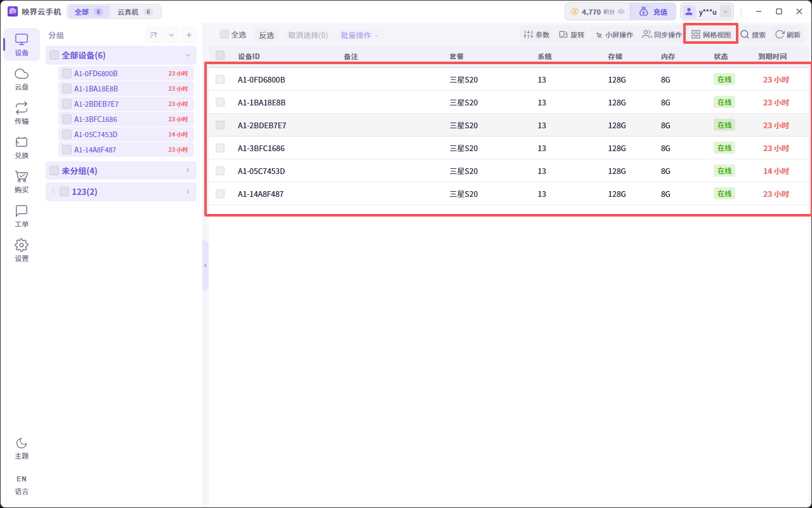Select sidebar device A1-2BDEB7E7
This screenshot has height=508, width=812.
127,104
